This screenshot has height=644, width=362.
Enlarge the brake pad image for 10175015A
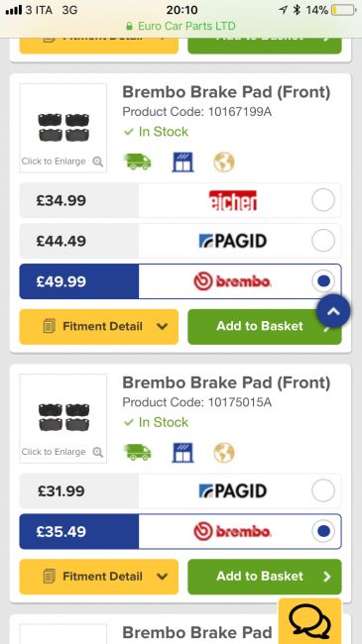(x=62, y=418)
